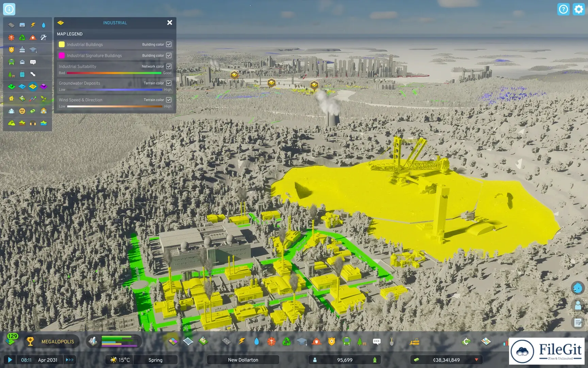Click the 129 map tiles counter icon
Viewport: 588px width, 368px height.
point(12,339)
